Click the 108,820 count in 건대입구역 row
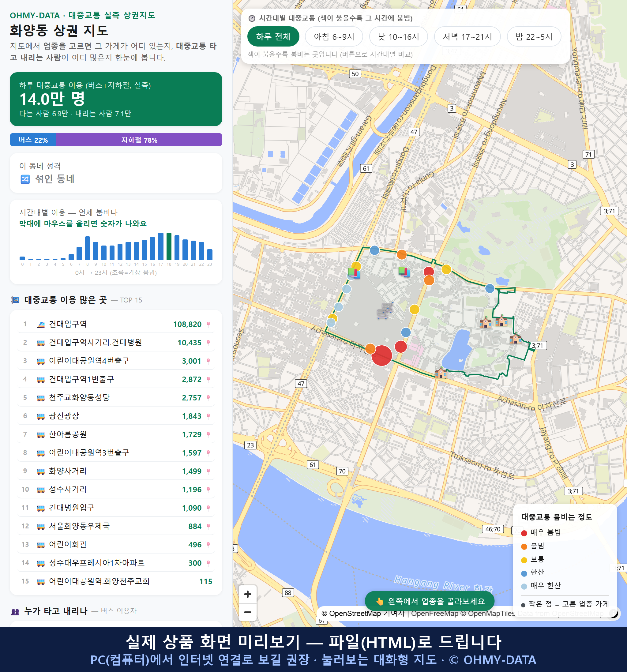This screenshot has width=627, height=672. 187,325
